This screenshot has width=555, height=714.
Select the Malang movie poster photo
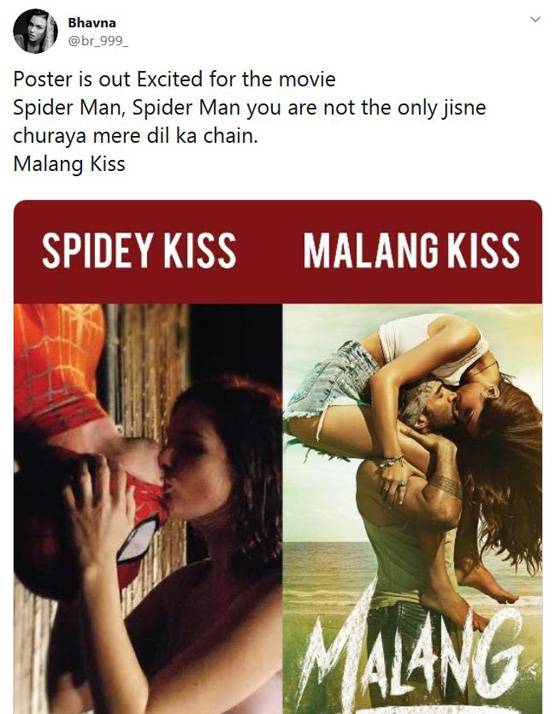pyautogui.click(x=412, y=509)
